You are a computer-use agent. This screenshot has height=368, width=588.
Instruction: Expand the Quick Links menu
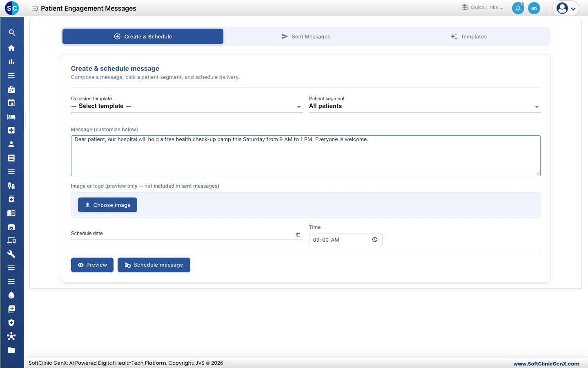482,7
